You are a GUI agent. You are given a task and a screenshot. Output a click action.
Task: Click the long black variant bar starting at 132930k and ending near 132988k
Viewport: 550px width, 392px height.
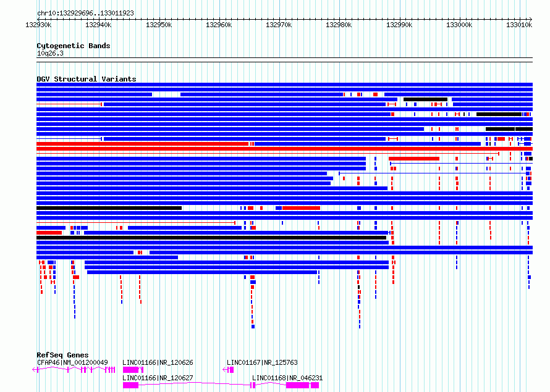click(211, 238)
